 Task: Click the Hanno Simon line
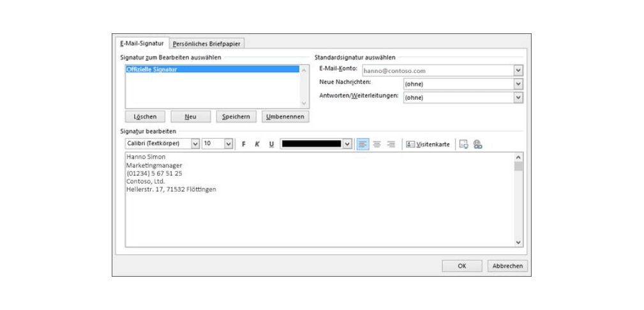point(146,157)
